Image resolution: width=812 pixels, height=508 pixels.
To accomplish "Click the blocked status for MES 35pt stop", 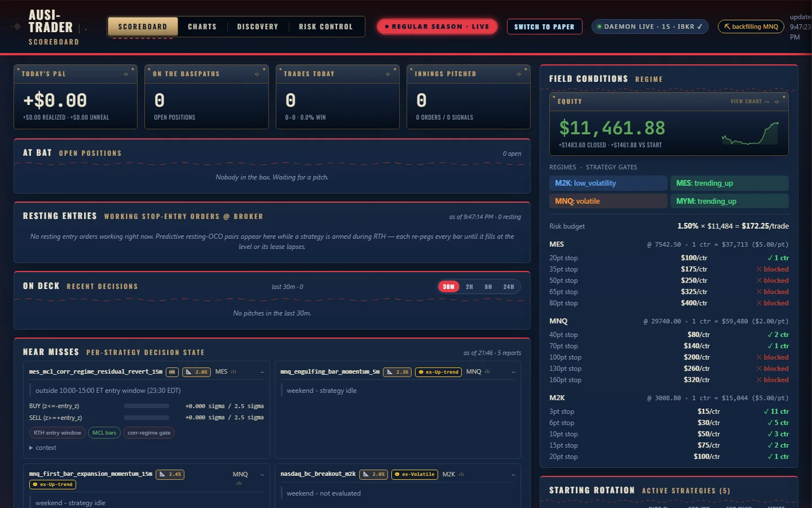I will coord(773,269).
